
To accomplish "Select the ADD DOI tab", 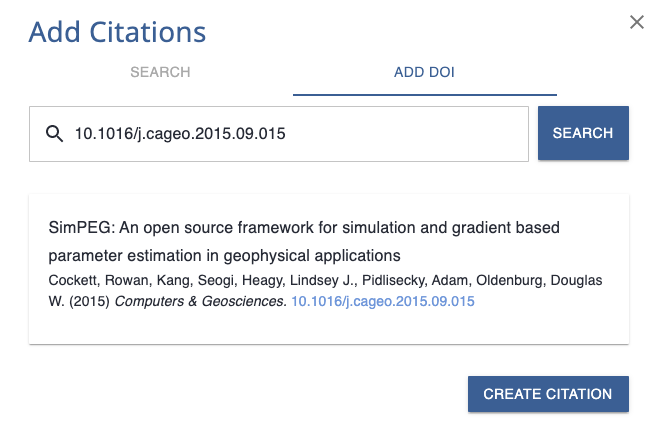I will pos(424,72).
